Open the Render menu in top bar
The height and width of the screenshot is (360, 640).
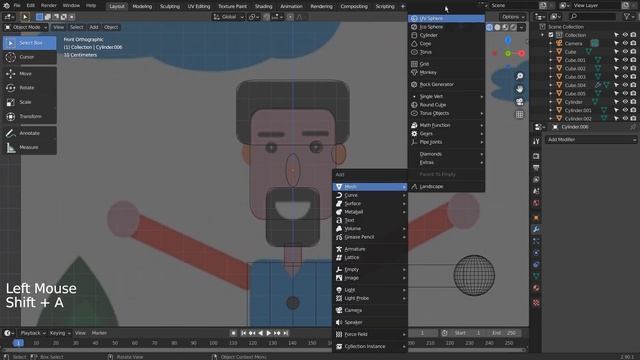49,6
